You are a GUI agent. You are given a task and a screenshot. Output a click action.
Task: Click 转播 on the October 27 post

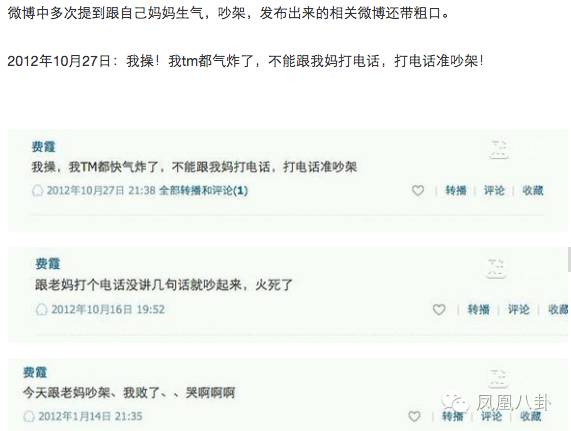point(456,190)
